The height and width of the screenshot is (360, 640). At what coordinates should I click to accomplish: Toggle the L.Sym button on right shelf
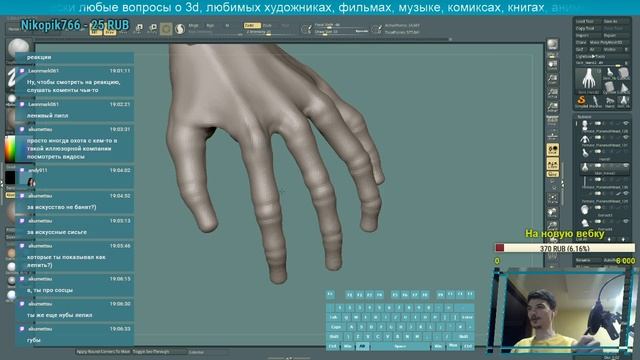[x=553, y=164]
